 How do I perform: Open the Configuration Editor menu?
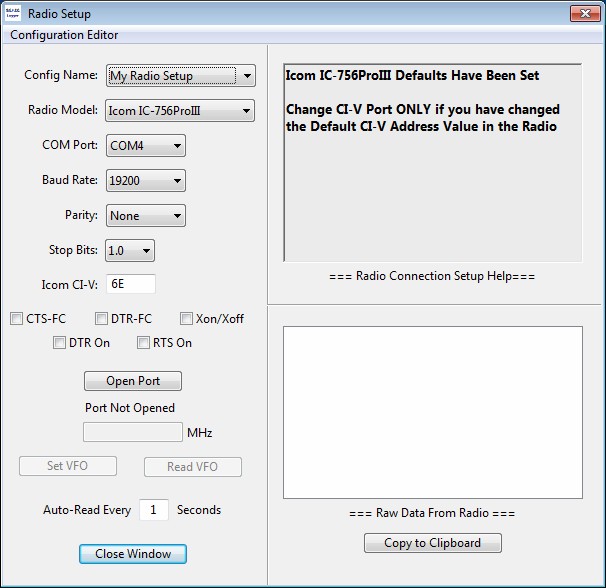pyautogui.click(x=64, y=35)
